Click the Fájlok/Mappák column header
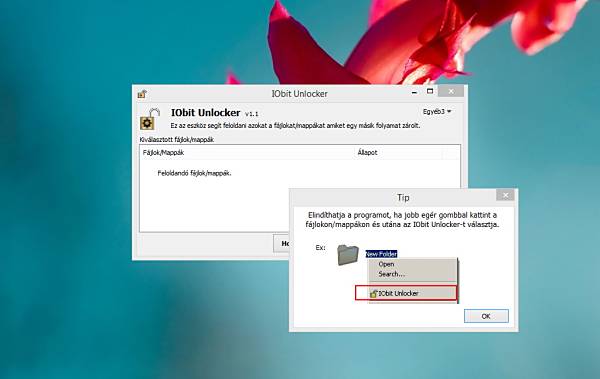Image resolution: width=600 pixels, height=379 pixels. [248, 152]
